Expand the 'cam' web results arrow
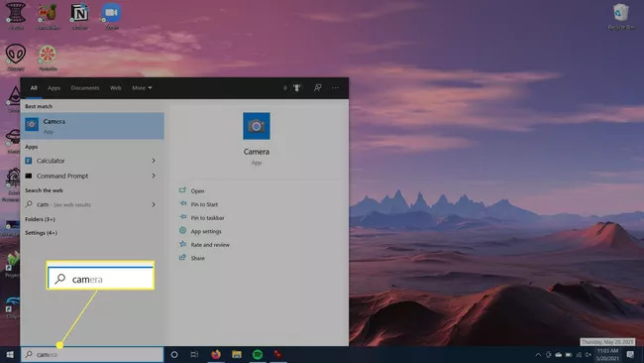 click(x=154, y=204)
